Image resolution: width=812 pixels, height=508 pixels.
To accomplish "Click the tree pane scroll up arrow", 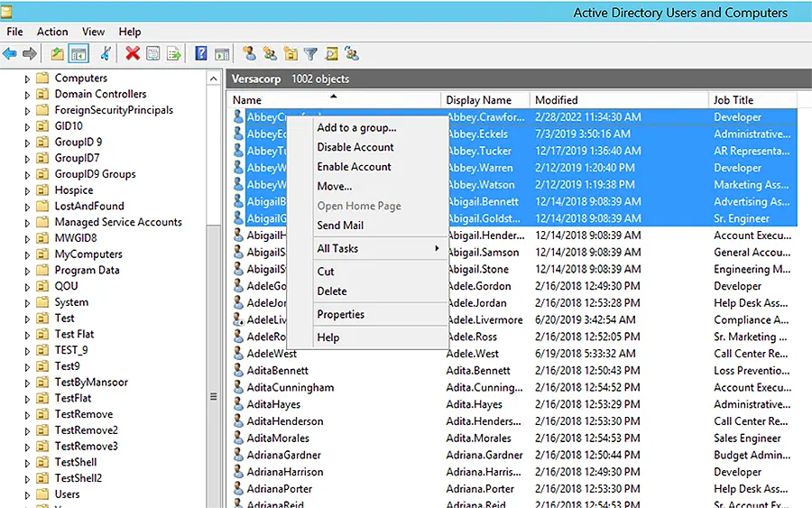I will pyautogui.click(x=213, y=79).
